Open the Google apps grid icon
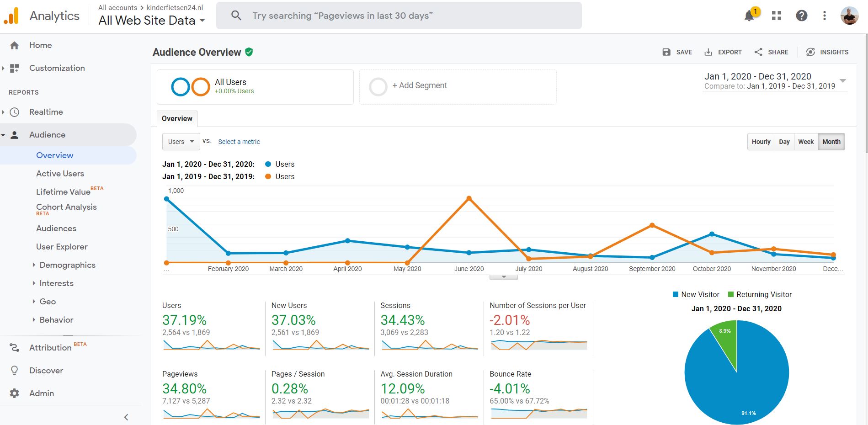 (776, 16)
